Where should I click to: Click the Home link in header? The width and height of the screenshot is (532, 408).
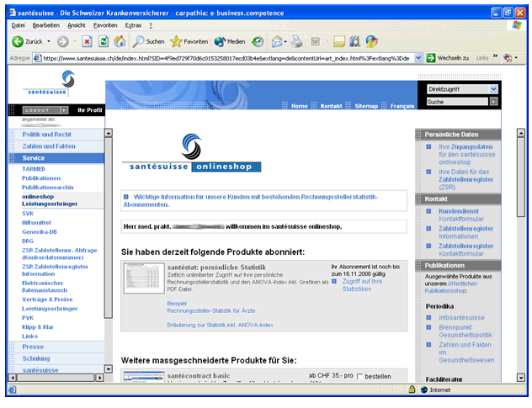[x=300, y=106]
